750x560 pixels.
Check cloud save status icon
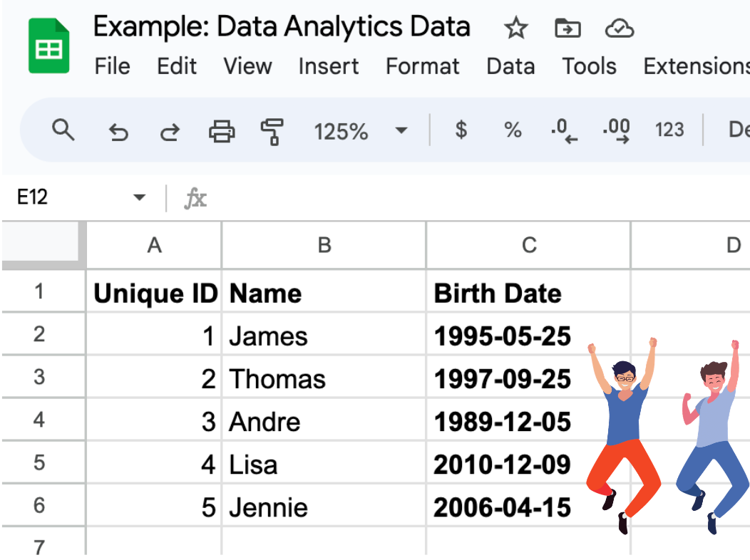click(x=620, y=28)
